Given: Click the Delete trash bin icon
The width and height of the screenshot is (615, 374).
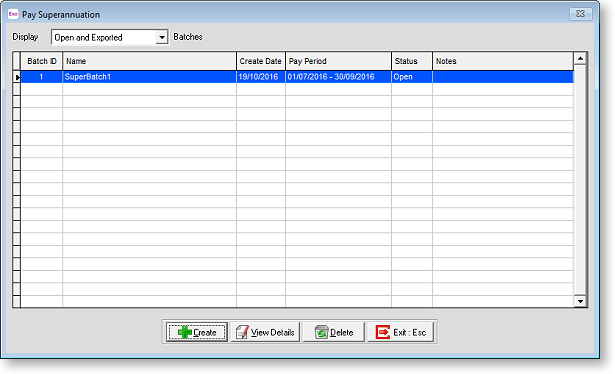Looking at the screenshot, I should [x=321, y=332].
